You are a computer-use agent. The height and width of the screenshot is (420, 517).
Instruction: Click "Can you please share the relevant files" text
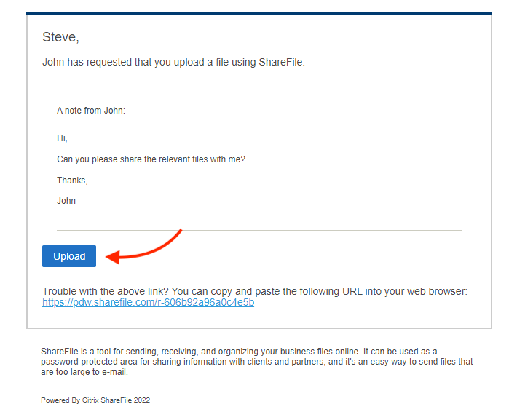click(x=151, y=159)
